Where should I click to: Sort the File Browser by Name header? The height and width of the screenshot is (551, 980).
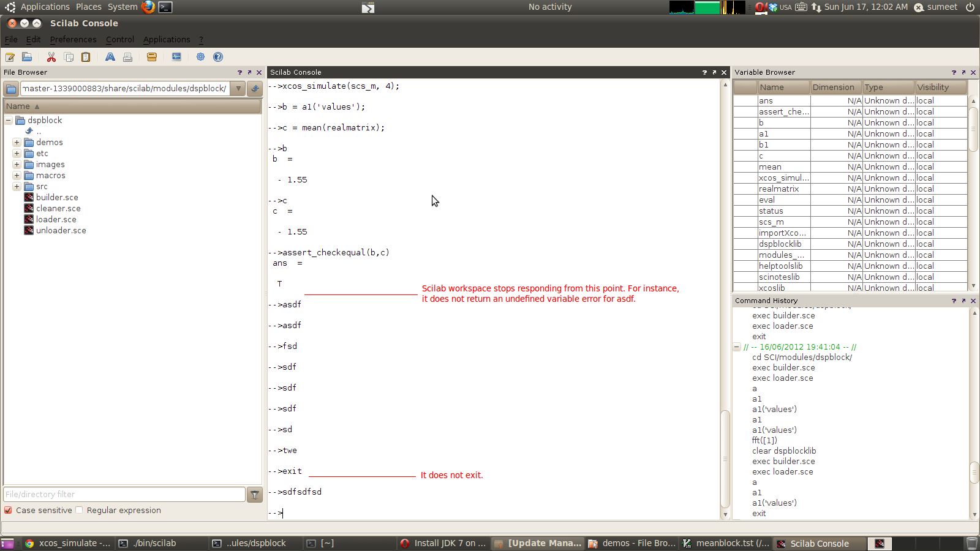pyautogui.click(x=132, y=107)
